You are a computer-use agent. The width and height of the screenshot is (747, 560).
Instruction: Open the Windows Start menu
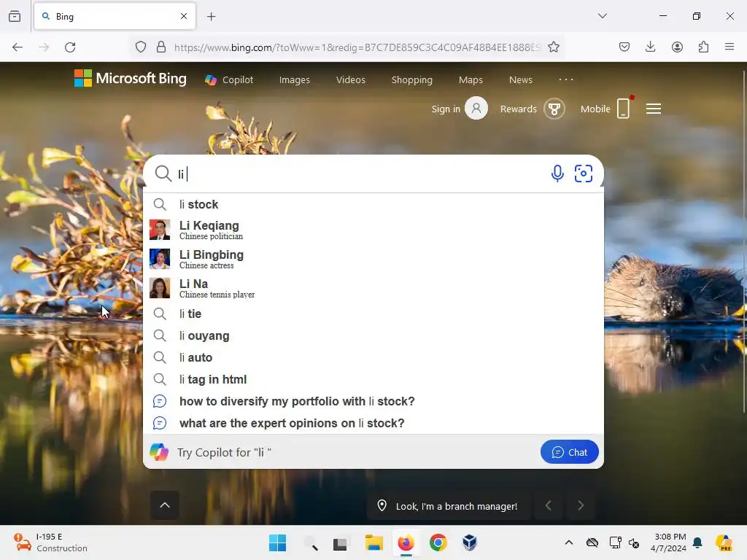pyautogui.click(x=277, y=542)
